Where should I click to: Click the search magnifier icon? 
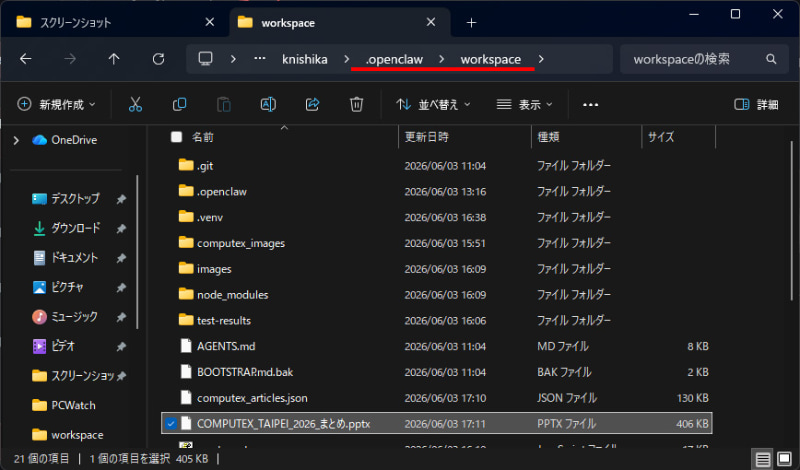click(771, 59)
